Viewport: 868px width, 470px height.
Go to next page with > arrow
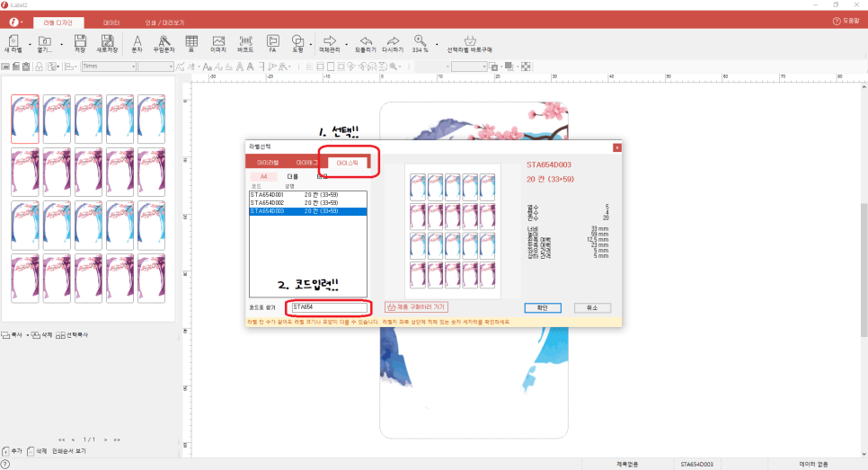[x=105, y=439]
